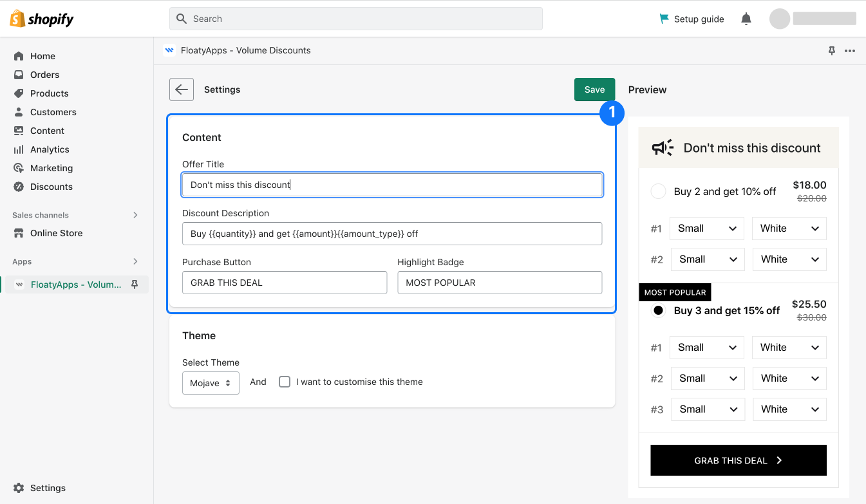Open Analytics from the sidebar

coord(48,149)
